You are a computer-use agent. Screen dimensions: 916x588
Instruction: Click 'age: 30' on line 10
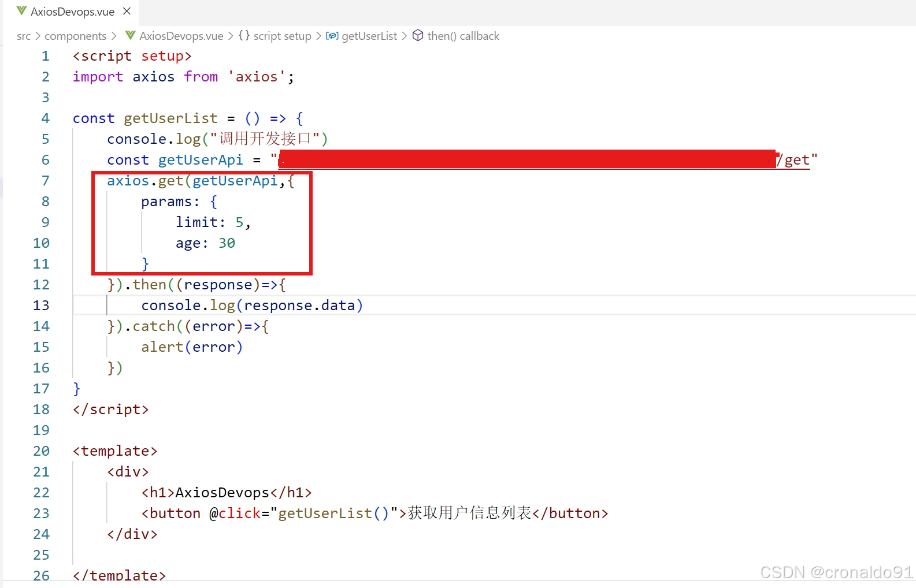[205, 243]
